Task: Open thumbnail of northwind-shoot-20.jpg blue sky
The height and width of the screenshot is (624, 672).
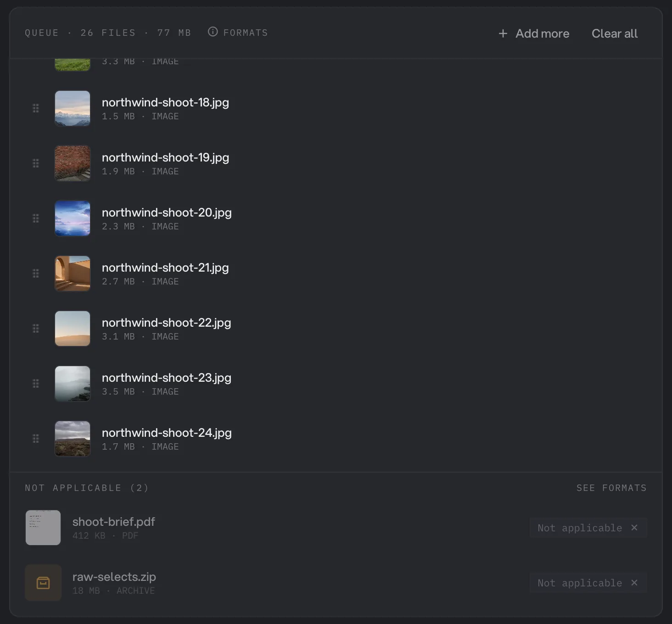Action: pyautogui.click(x=73, y=218)
